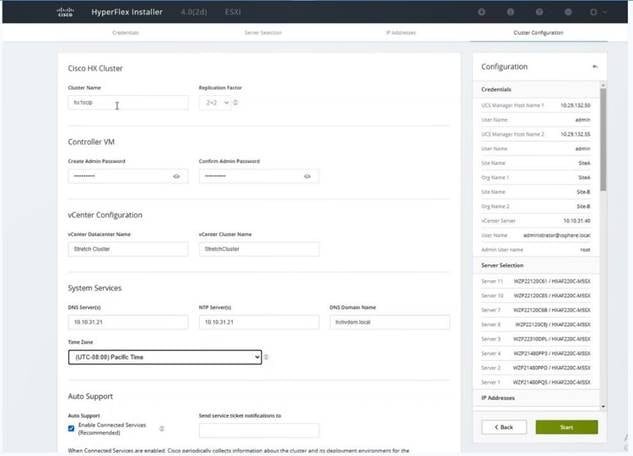Click the Server 8 summary row
The height and width of the screenshot is (456, 633).
[x=536, y=324]
